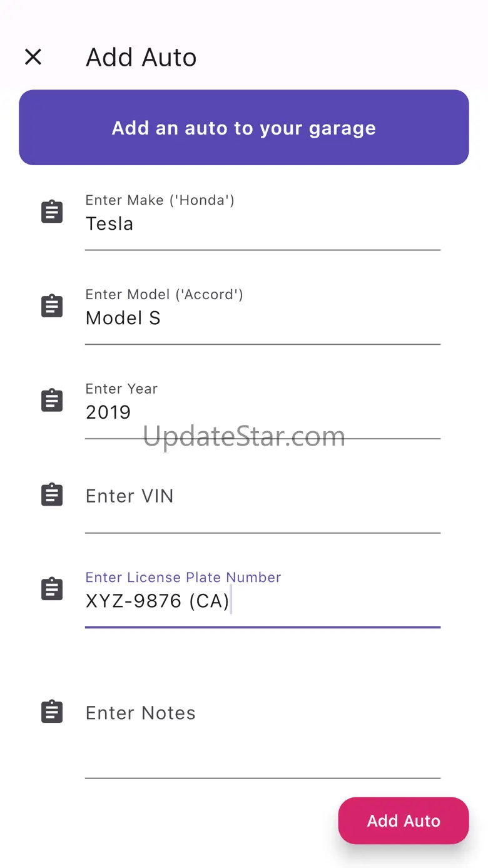This screenshot has width=488, height=868.
Task: Click the 'Add Auto' page title
Action: point(141,58)
